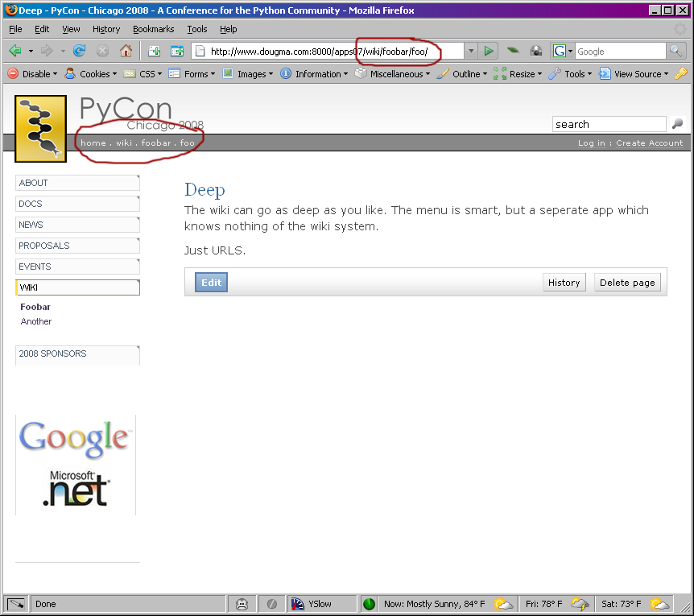Follow the Log in link
The image size is (694, 616).
(591, 143)
